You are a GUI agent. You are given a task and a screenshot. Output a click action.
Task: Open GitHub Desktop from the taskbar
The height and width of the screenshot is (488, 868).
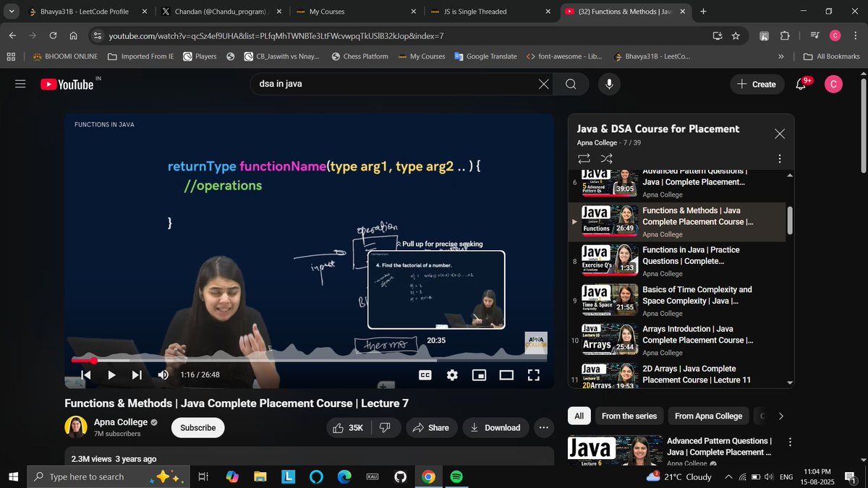pos(400,477)
